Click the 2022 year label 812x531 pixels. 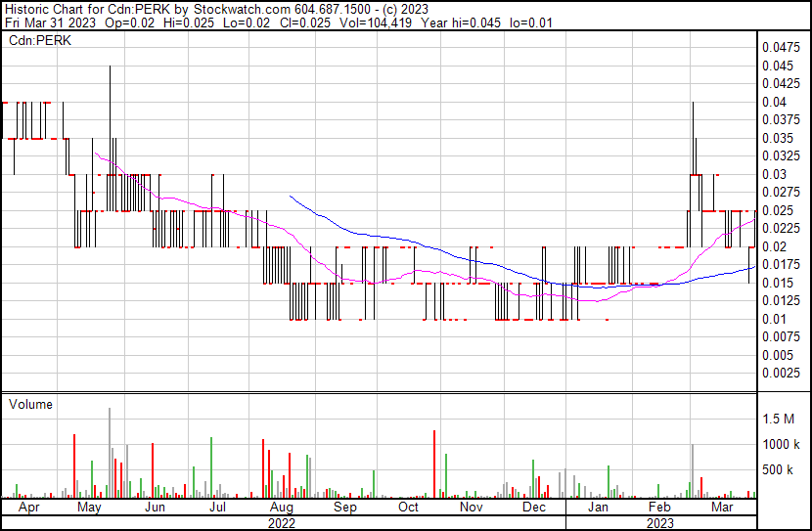(282, 523)
